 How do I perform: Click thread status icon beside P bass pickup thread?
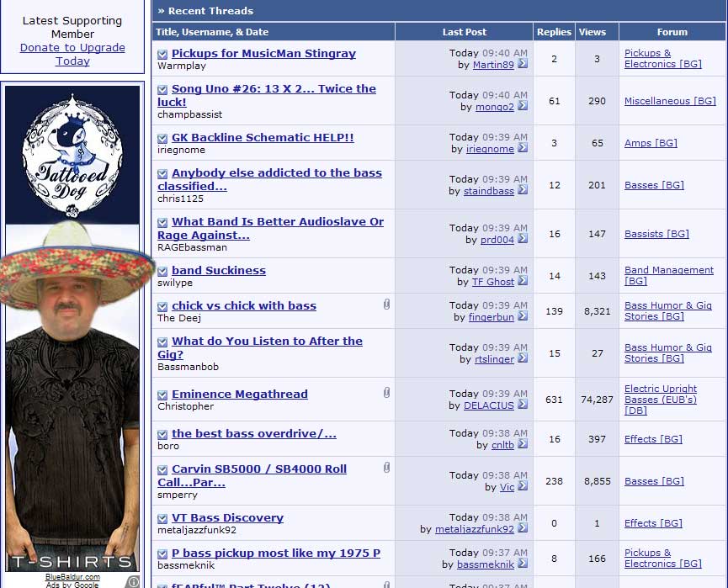click(x=162, y=554)
